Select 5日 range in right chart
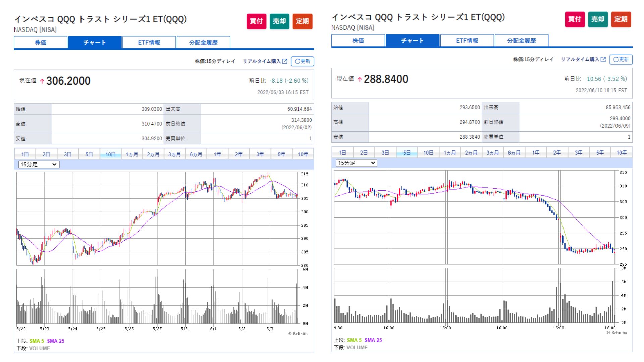This screenshot has height=362, width=644. pyautogui.click(x=407, y=153)
